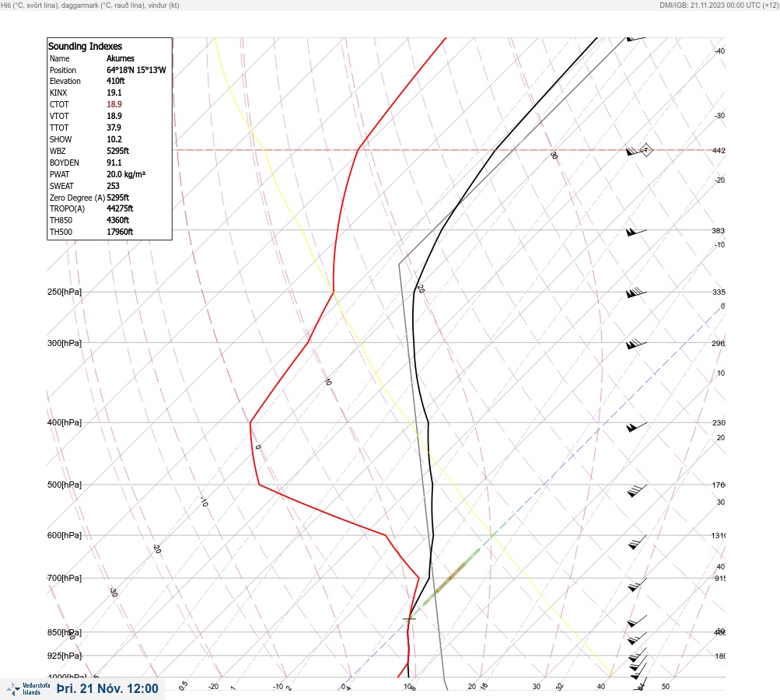Click the 250[hPa] pressure label
Viewport: 780px width, 700px height.
[x=65, y=292]
